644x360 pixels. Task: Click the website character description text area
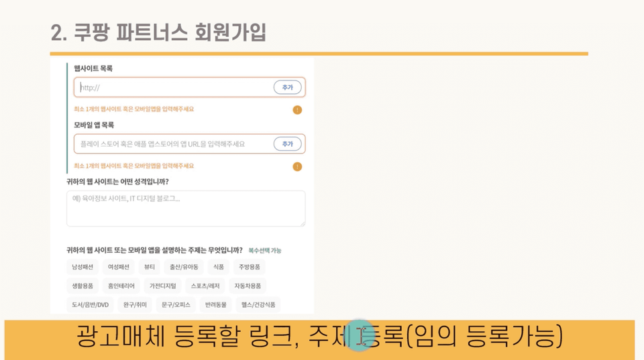[186, 208]
